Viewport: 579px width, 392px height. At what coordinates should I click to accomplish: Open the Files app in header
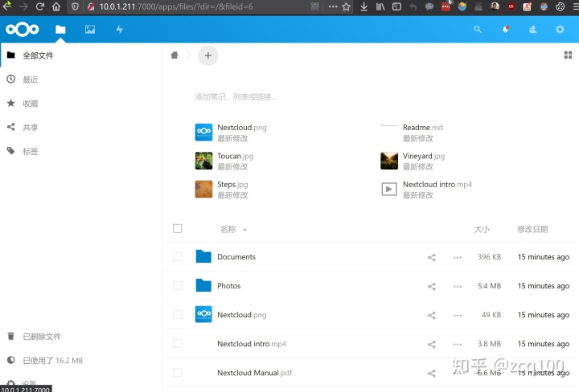point(60,30)
